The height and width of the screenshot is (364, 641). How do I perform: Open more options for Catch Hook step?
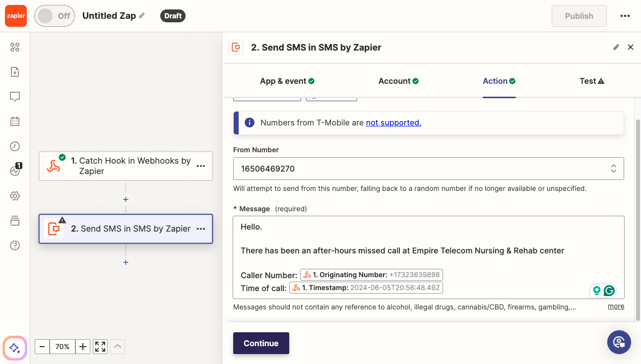201,166
